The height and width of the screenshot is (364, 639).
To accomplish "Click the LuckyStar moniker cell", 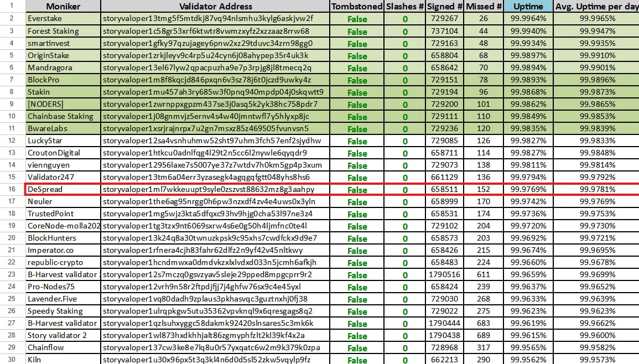I will pyautogui.click(x=63, y=141).
